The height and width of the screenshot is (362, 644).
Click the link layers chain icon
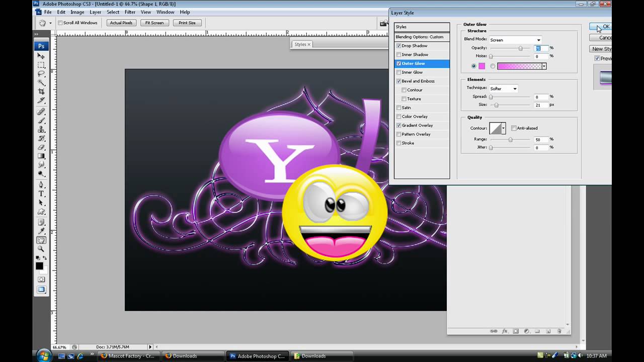point(494,331)
